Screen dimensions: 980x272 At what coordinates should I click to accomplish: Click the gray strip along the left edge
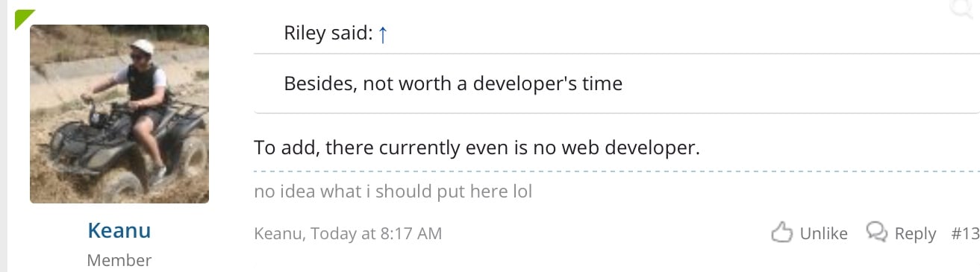(x=4, y=136)
